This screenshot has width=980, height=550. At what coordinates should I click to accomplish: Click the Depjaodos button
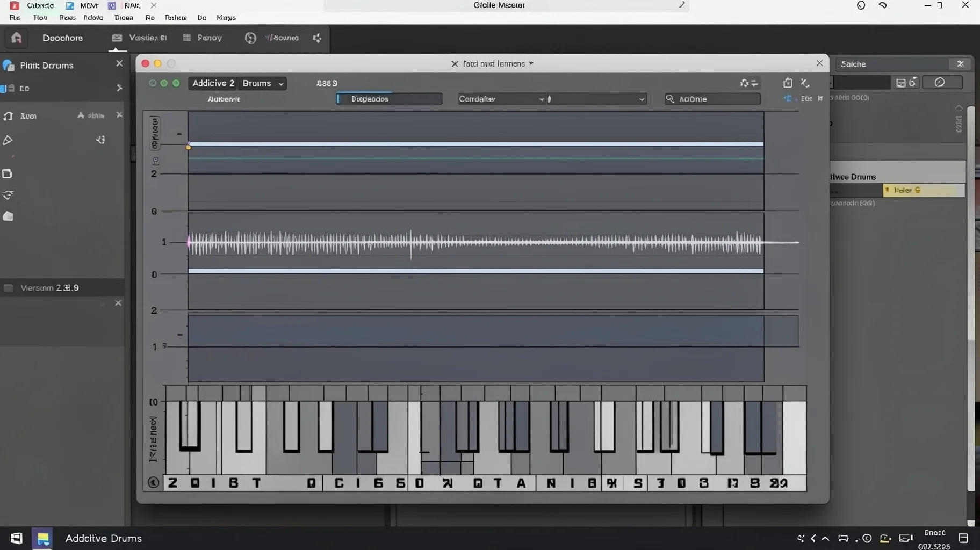tap(389, 99)
